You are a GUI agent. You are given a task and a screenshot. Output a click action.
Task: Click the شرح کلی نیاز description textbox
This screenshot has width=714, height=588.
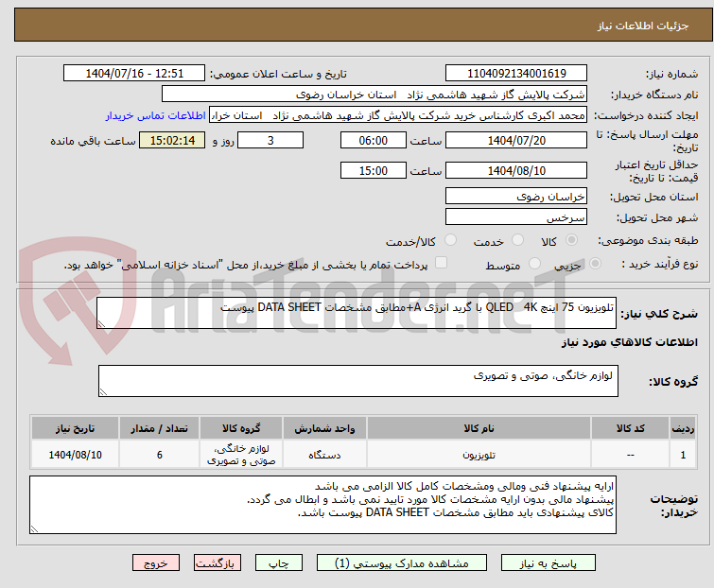(x=357, y=313)
